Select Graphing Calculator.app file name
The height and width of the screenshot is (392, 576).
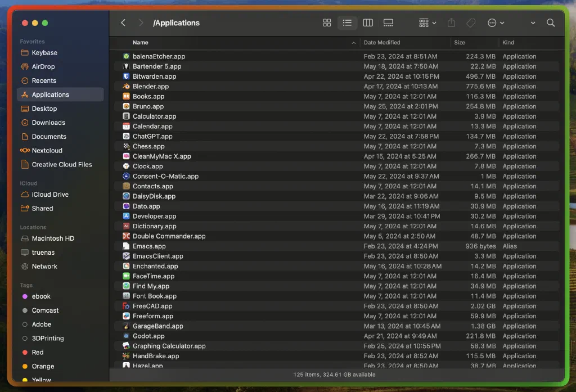(169, 346)
